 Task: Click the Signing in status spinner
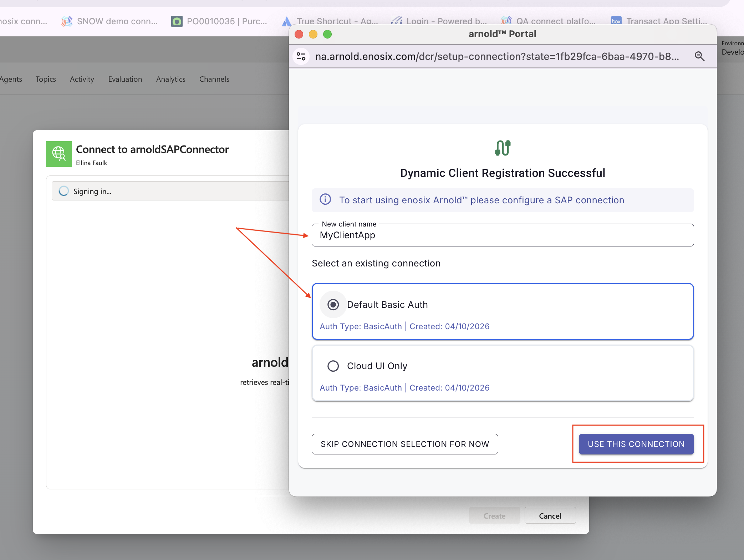click(x=63, y=191)
